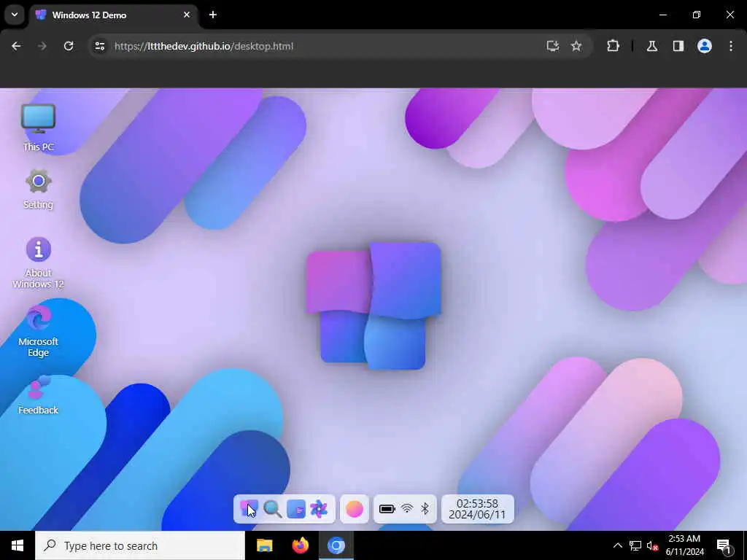Go back in browser history
Image resolution: width=747 pixels, height=560 pixels.
[16, 46]
